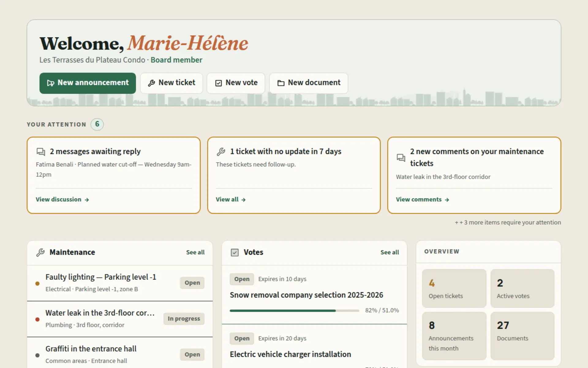The image size is (588, 368).
Task: Click the checkbox icon on New vote
Action: coord(218,83)
